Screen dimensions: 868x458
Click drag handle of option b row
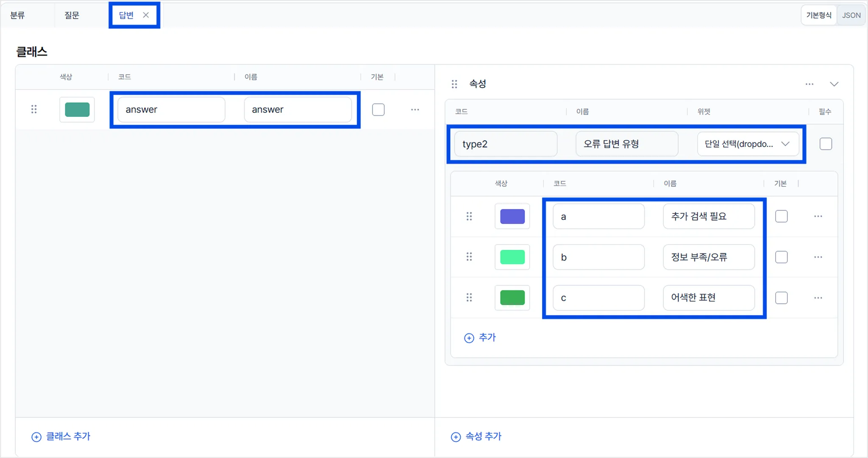click(x=469, y=257)
